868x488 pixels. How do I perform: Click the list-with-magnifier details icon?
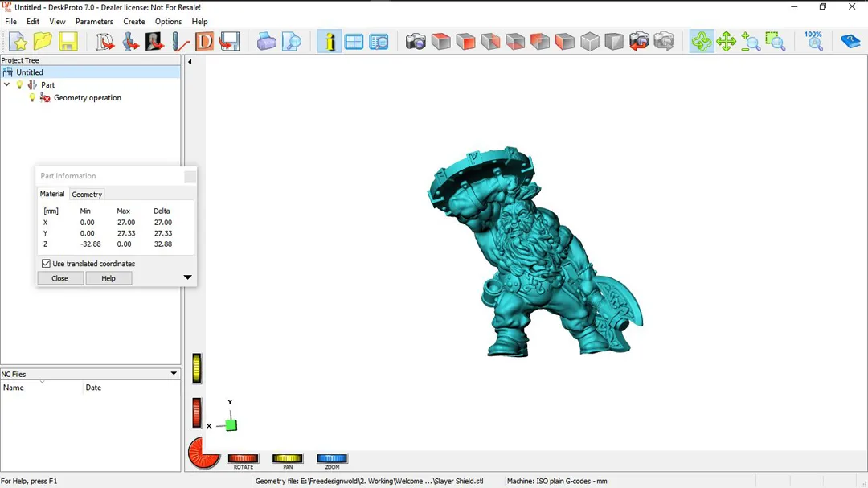[x=379, y=42]
